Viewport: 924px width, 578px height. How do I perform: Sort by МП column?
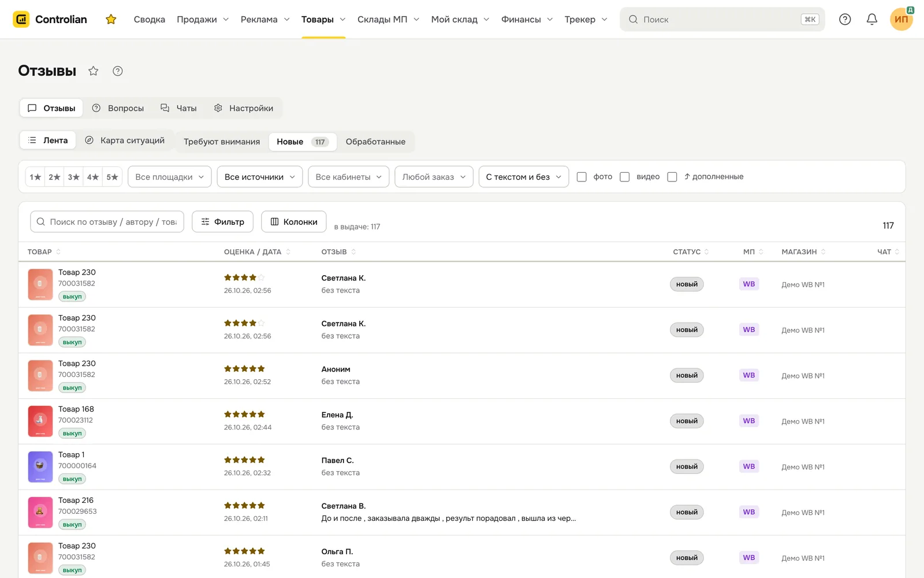(x=761, y=252)
